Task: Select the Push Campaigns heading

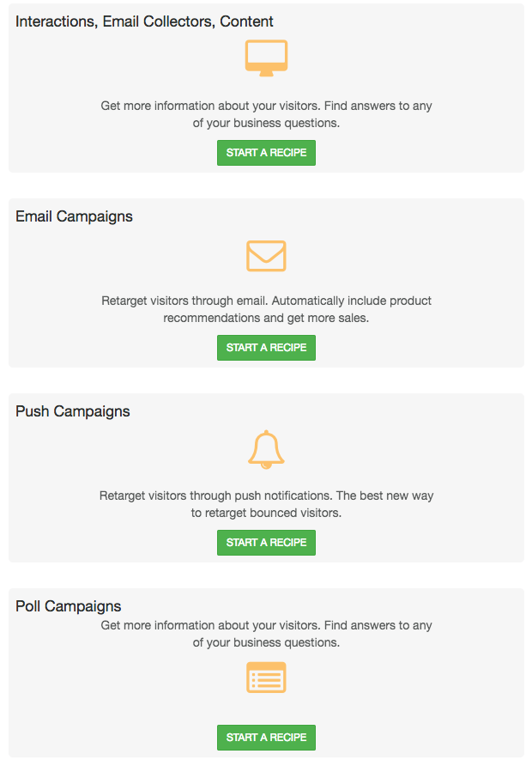Action: [73, 411]
